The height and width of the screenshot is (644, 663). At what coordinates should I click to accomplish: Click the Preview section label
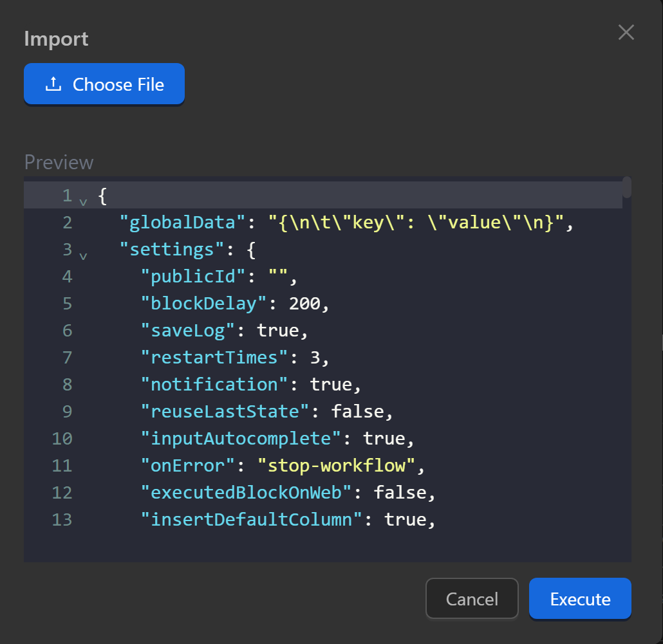pyautogui.click(x=58, y=163)
